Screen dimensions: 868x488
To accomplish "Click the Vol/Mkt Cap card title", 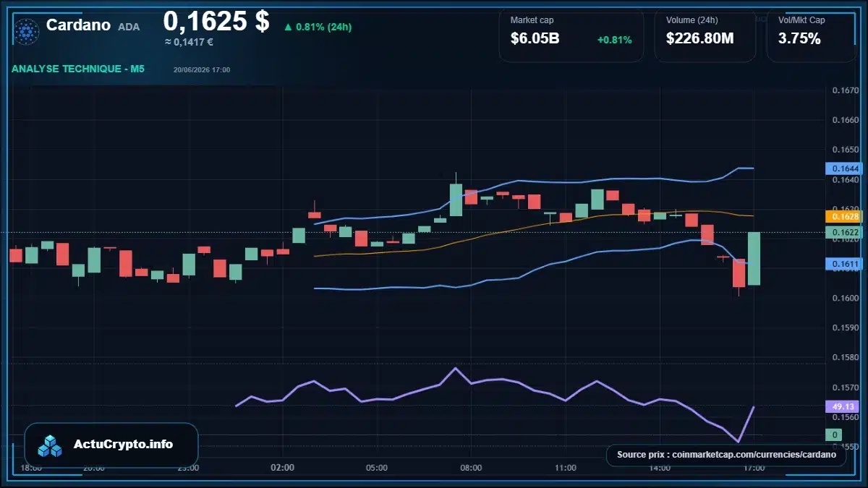I will click(801, 20).
